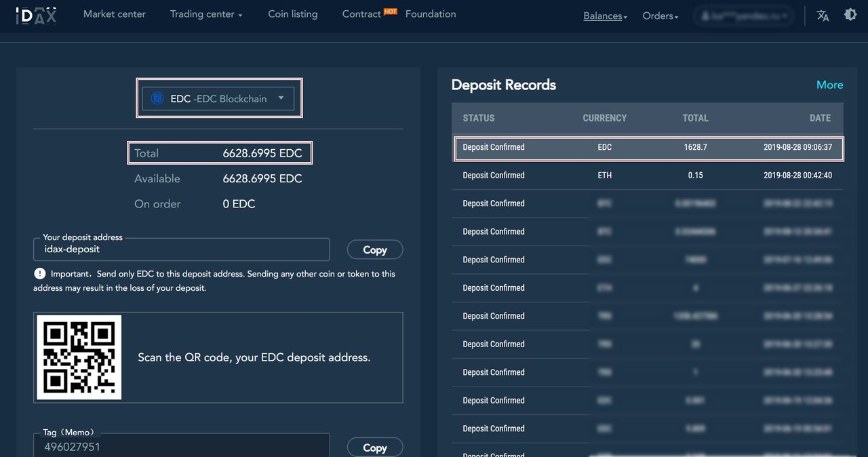Click the Tag Memo field
Viewport: 868px width, 457px height.
coord(182,445)
